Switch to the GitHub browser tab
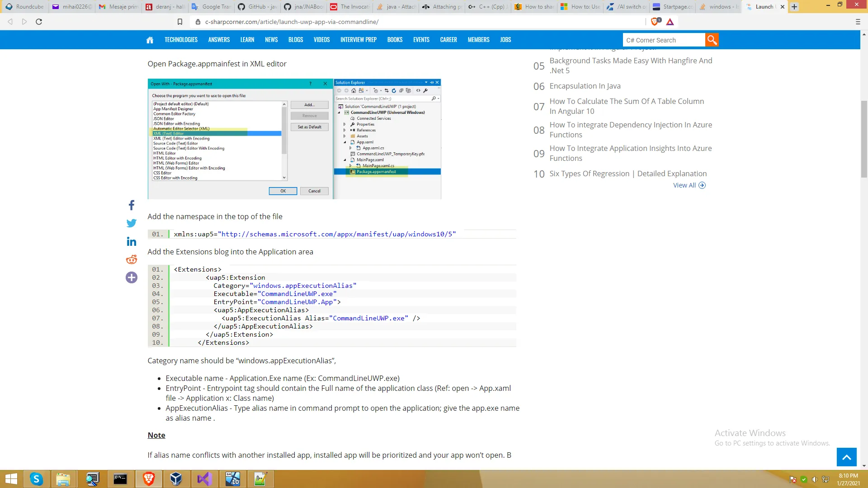This screenshot has width=868, height=488. point(258,7)
